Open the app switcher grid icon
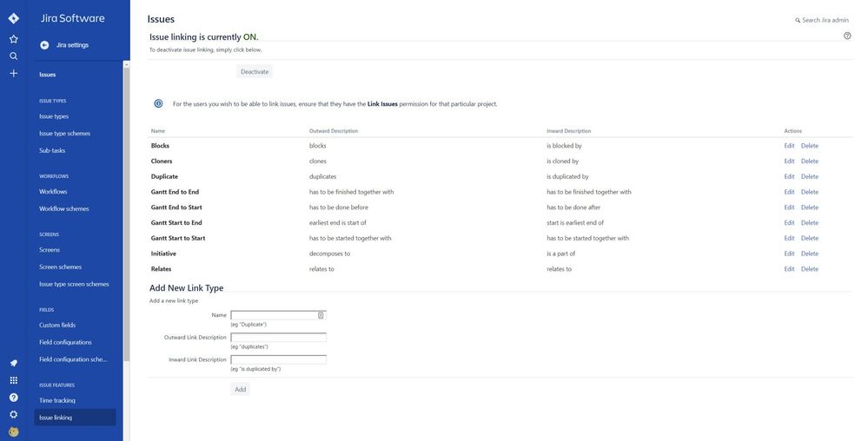Image resolution: width=868 pixels, height=441 pixels. tap(13, 380)
